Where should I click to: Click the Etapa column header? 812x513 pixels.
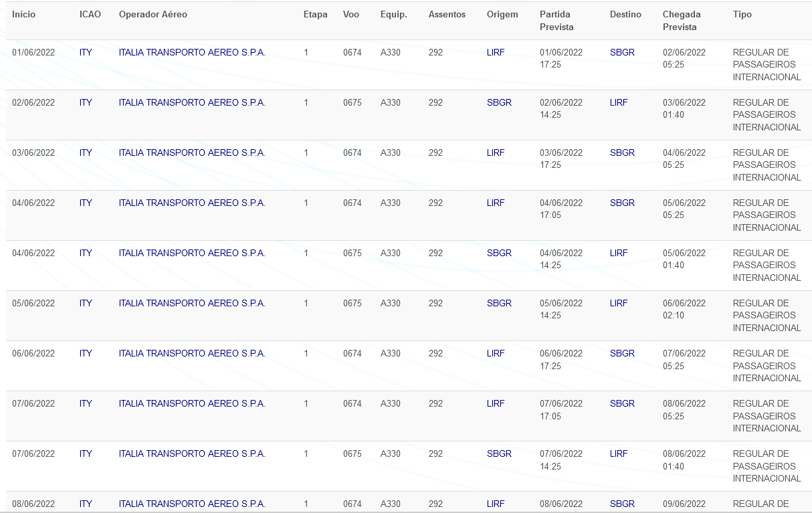316,15
